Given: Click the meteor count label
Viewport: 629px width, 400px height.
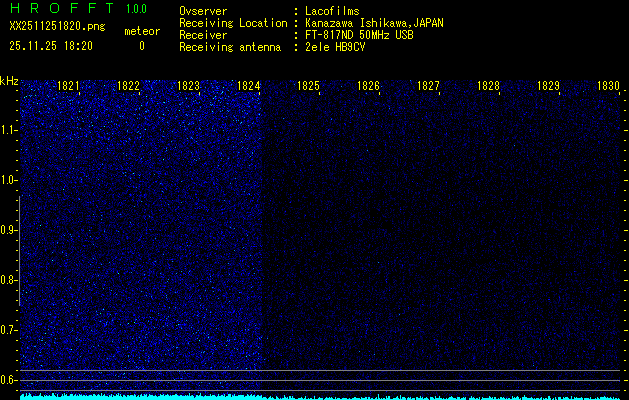Looking at the screenshot, I should pos(141,31).
